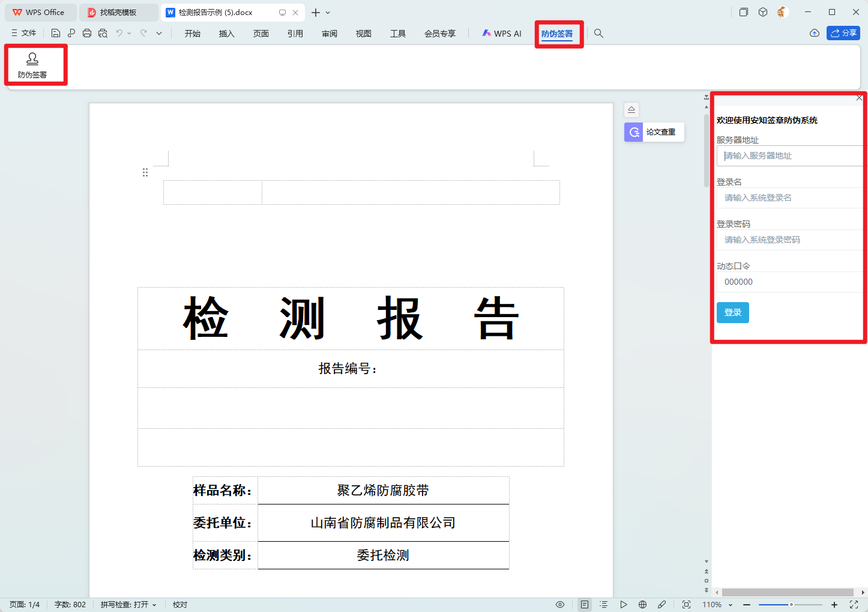Open the Print icon on toolbar
The height and width of the screenshot is (612, 868).
(87, 33)
